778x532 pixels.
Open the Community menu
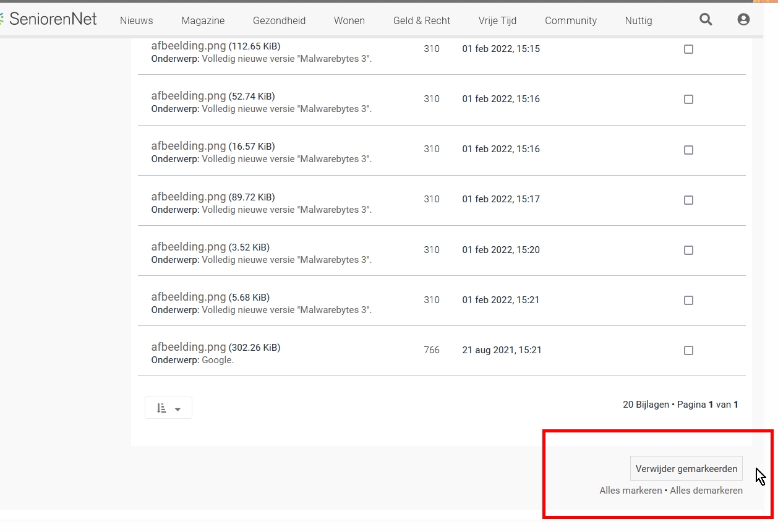tap(570, 21)
